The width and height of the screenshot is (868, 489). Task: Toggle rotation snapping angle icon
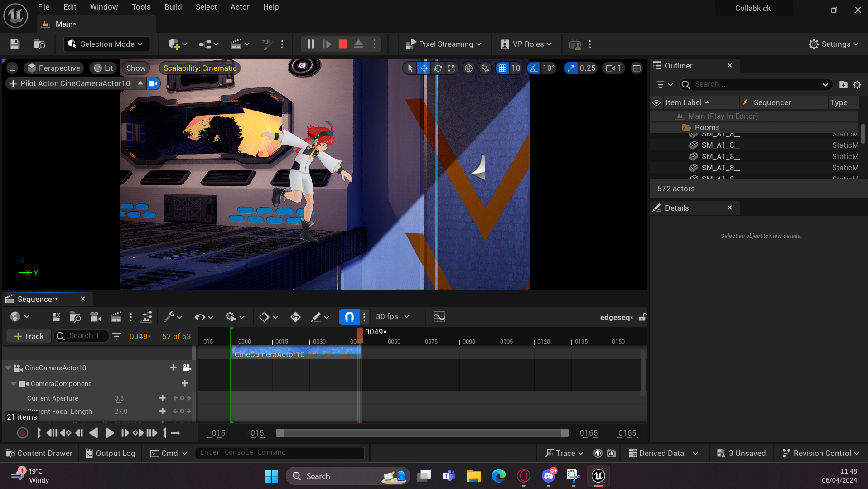(534, 68)
